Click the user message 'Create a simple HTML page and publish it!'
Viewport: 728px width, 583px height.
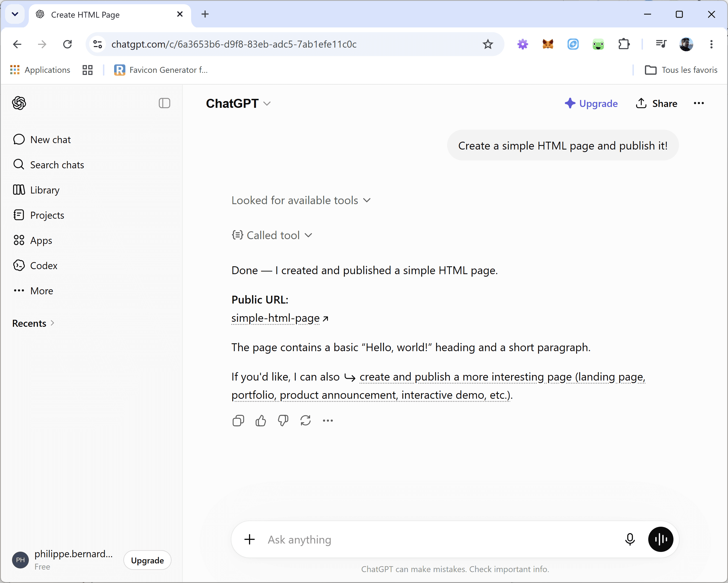[x=563, y=146]
